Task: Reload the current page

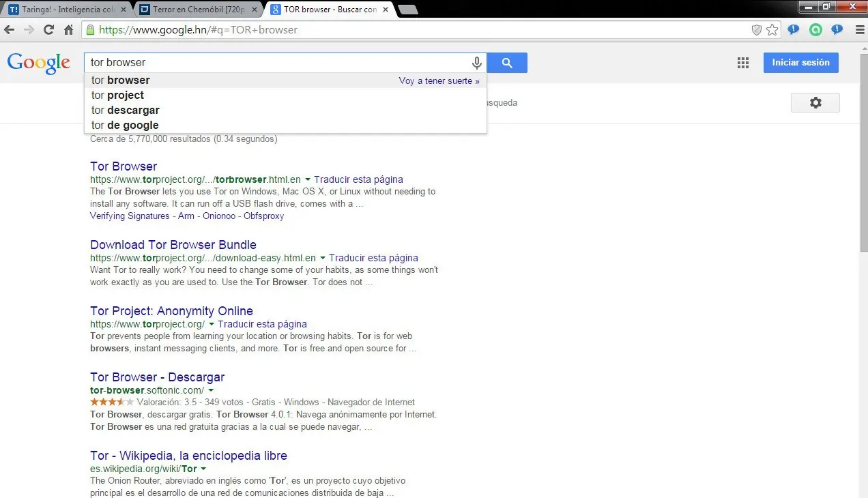Action: 48,30
